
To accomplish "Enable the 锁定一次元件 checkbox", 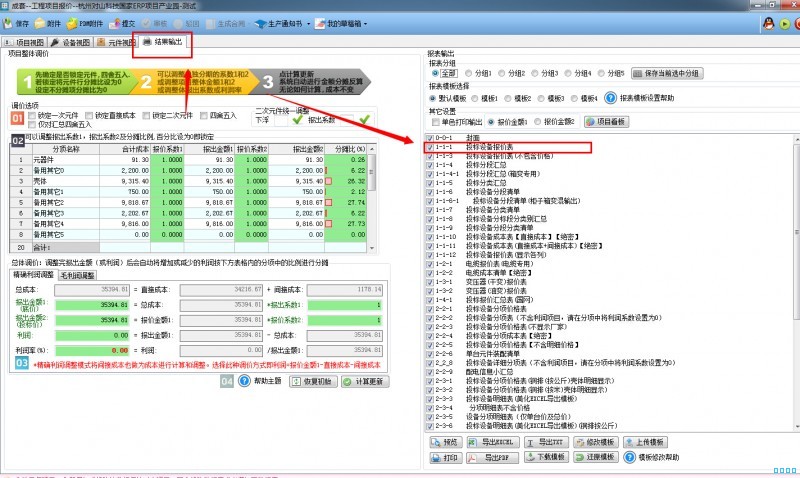I will click(32, 116).
